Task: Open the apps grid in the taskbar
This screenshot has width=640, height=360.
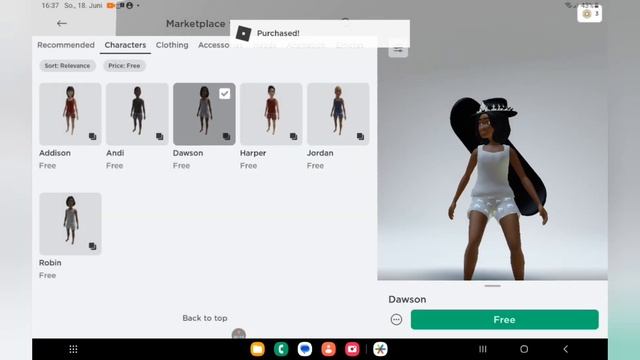Action: coord(73,349)
